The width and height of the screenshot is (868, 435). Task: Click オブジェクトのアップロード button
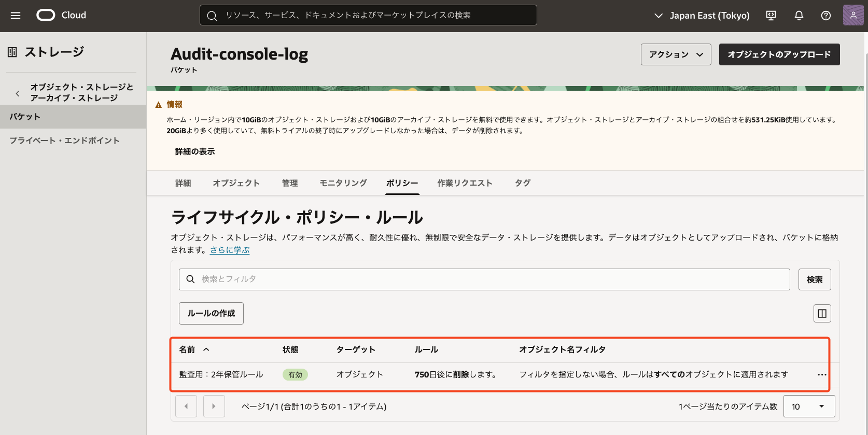pos(779,54)
